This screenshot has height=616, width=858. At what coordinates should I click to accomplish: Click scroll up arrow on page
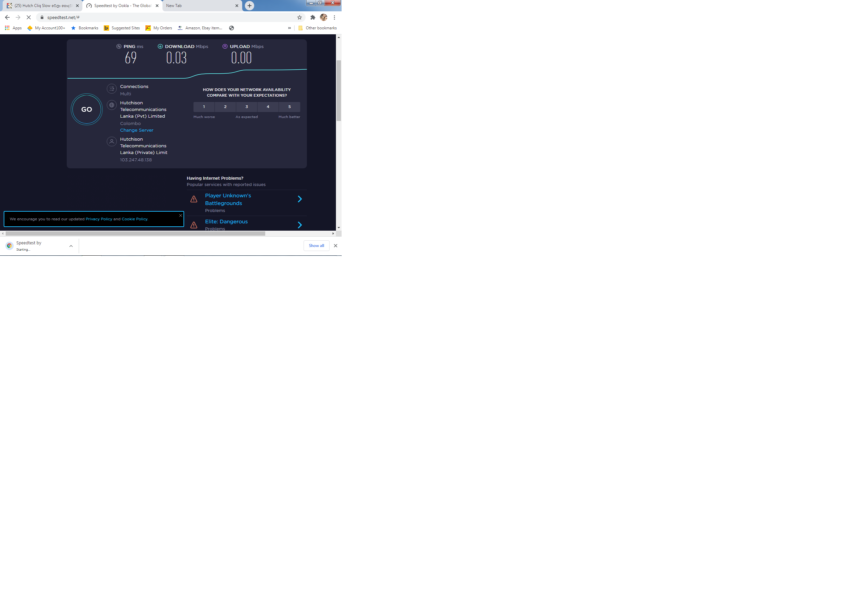(x=339, y=37)
